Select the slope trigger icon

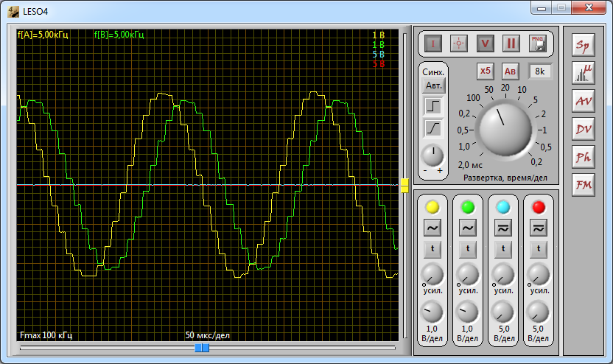coord(433,128)
